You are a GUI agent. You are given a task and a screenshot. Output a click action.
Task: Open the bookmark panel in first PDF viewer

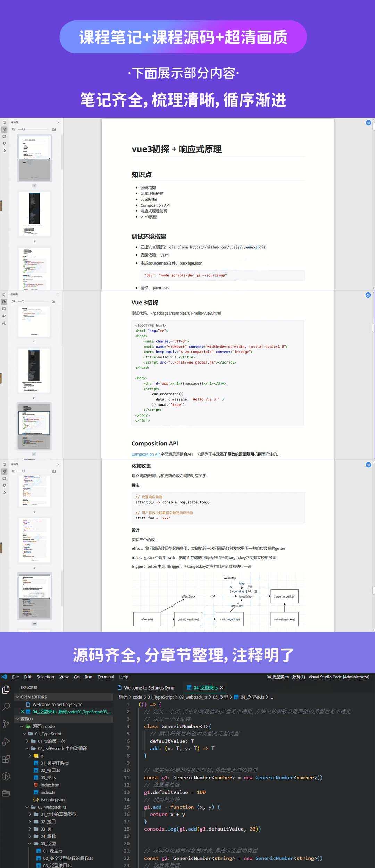click(4, 123)
